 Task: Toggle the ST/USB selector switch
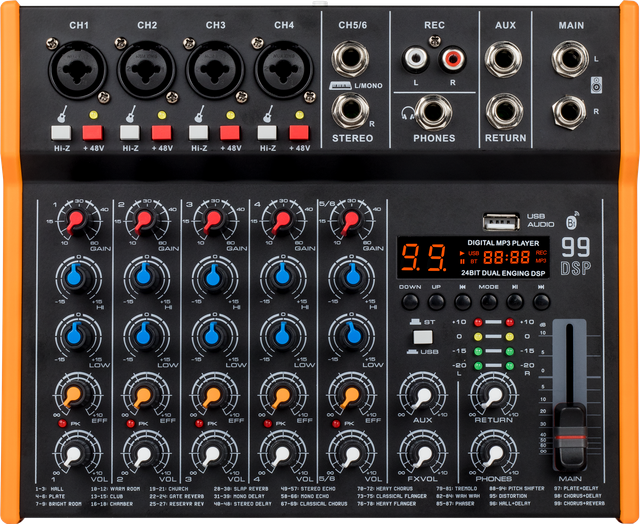point(420,337)
